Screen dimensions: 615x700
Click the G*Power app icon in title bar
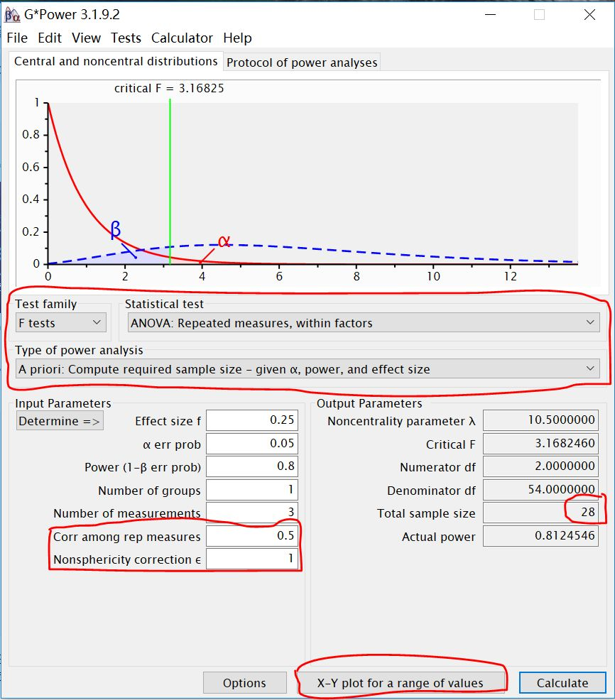click(x=12, y=15)
